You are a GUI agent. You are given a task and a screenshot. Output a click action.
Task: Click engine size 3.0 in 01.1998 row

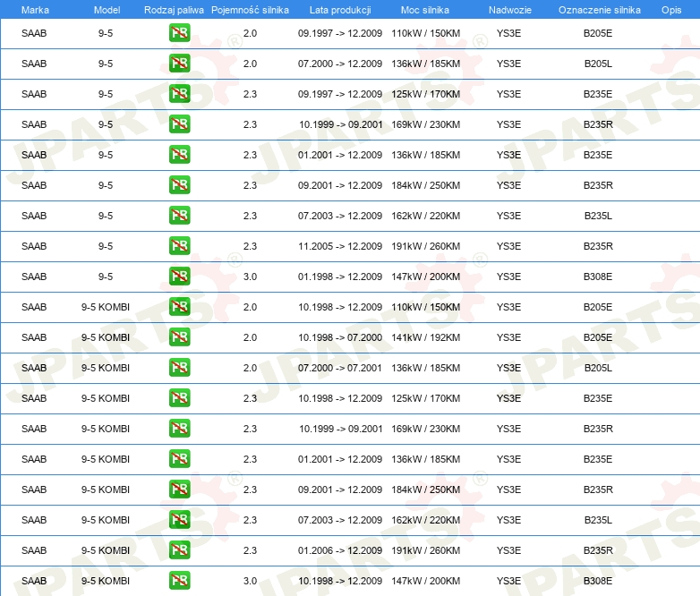pos(250,277)
